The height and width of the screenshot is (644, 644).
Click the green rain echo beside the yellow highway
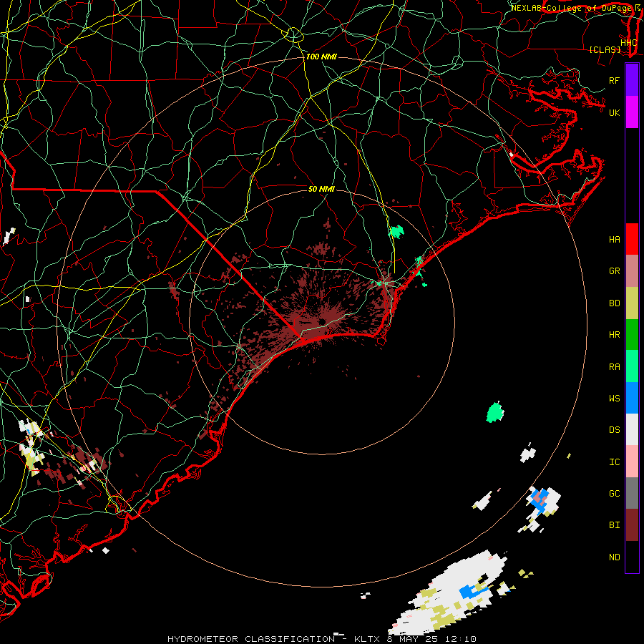(396, 232)
